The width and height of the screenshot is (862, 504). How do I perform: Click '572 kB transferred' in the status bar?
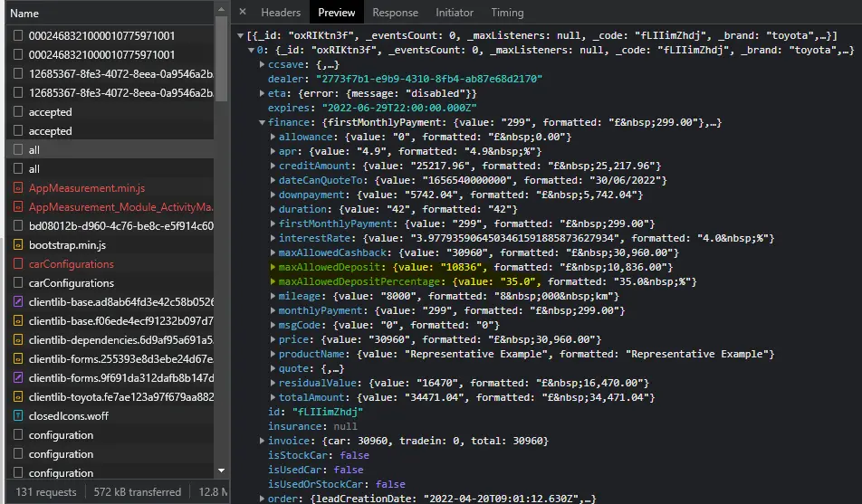tap(138, 492)
